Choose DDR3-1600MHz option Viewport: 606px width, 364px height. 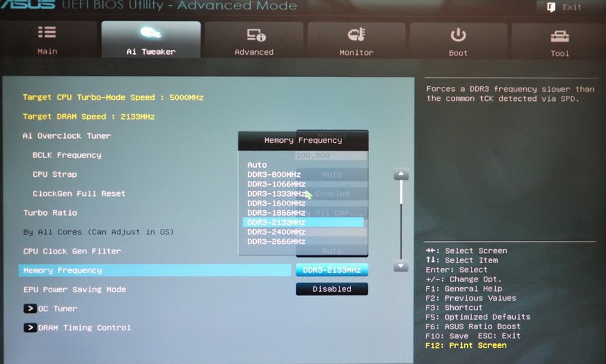coord(276,204)
